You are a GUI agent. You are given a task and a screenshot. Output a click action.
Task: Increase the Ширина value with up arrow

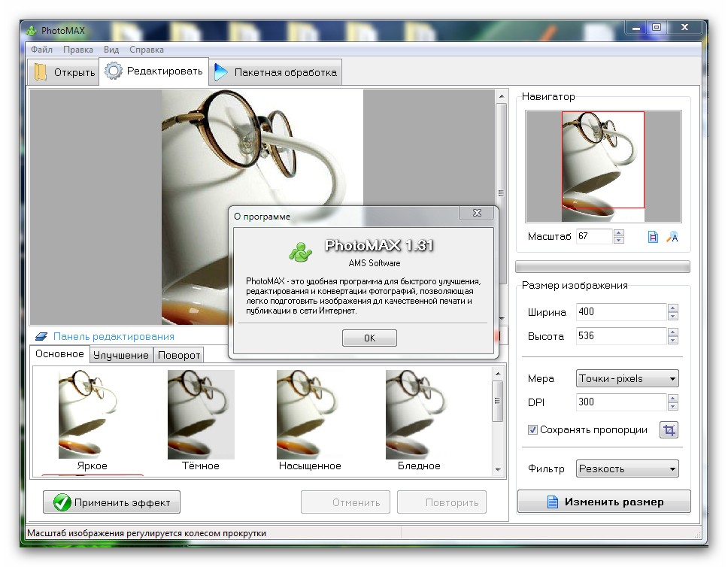[672, 308]
